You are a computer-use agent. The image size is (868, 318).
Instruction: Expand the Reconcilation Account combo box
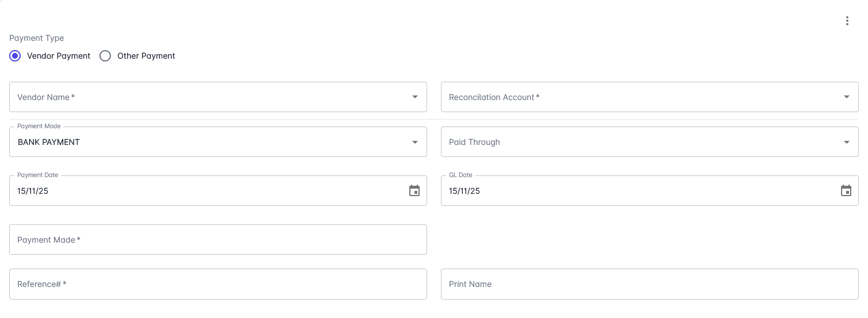click(638, 97)
